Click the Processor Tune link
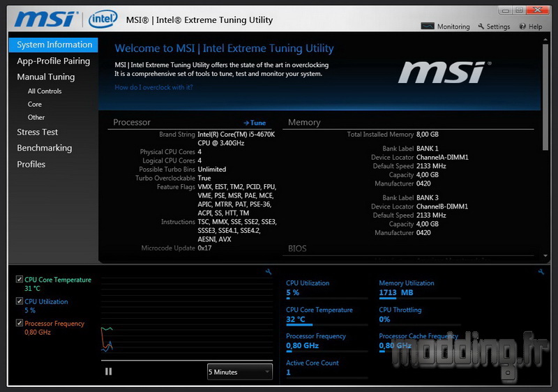 tap(255, 123)
